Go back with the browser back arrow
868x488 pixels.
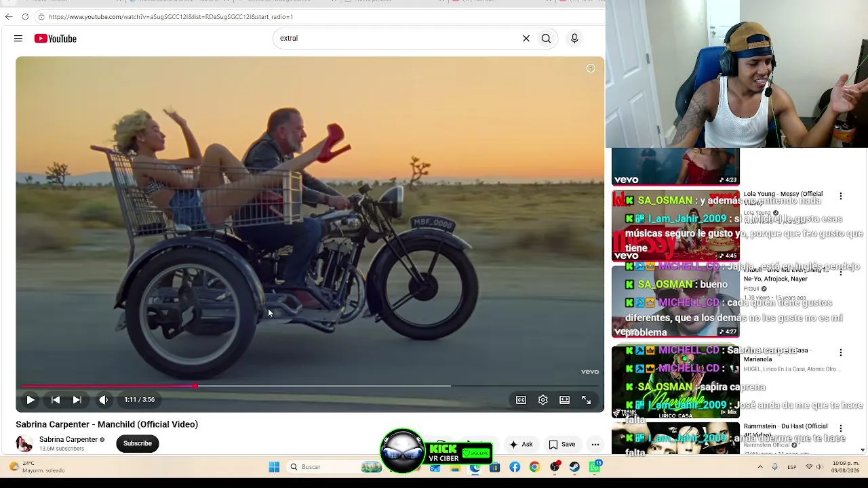[9, 16]
